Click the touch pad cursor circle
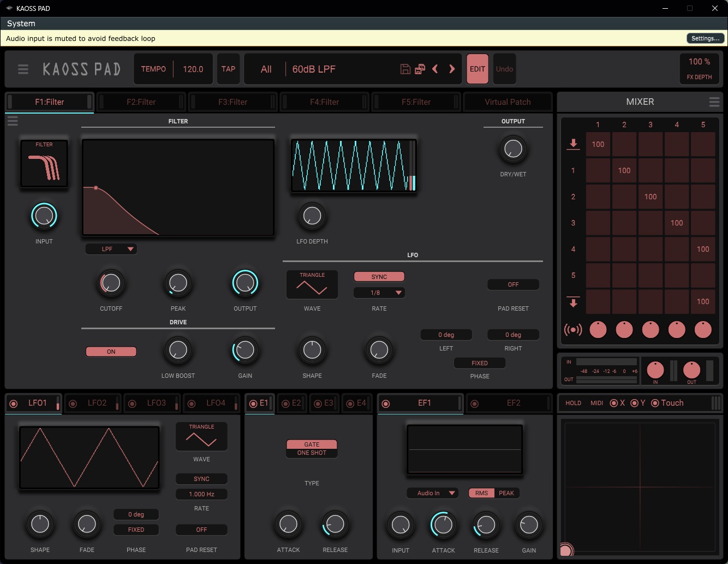 (x=566, y=550)
